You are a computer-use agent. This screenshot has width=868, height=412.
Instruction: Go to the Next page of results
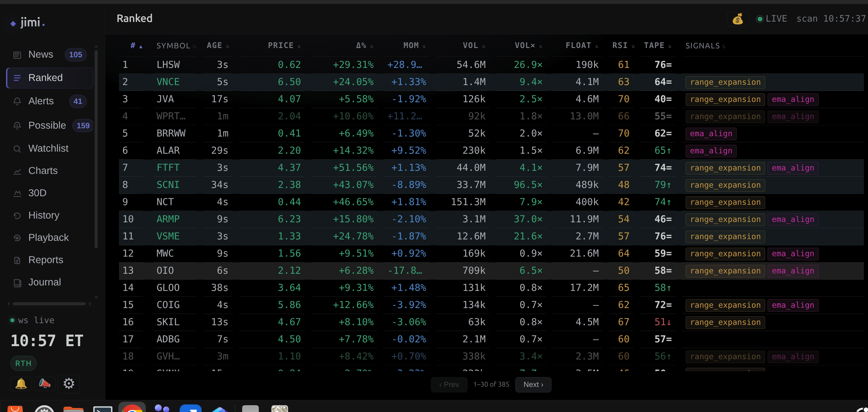tap(533, 385)
